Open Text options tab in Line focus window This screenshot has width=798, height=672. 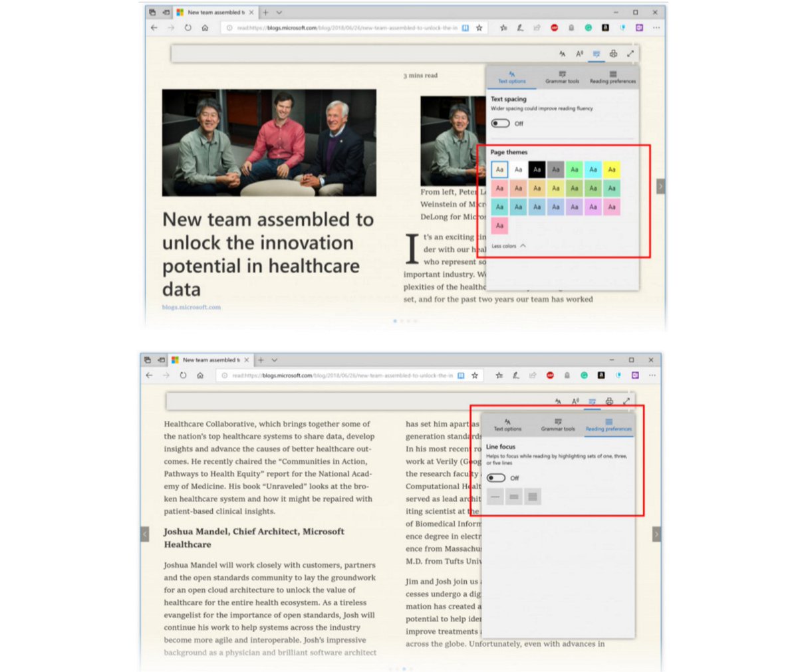(x=507, y=425)
